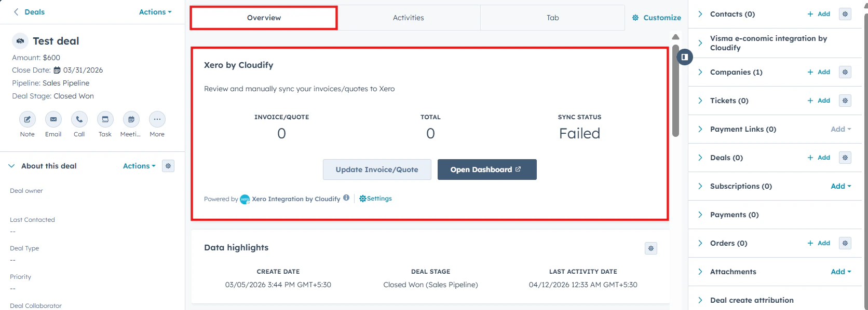Expand the Payments (0) section

[x=700, y=215]
